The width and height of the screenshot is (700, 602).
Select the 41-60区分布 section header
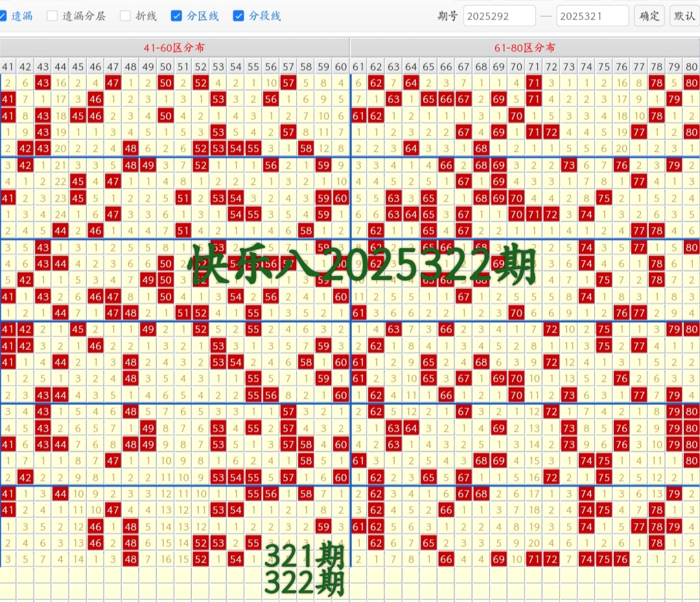(x=174, y=48)
